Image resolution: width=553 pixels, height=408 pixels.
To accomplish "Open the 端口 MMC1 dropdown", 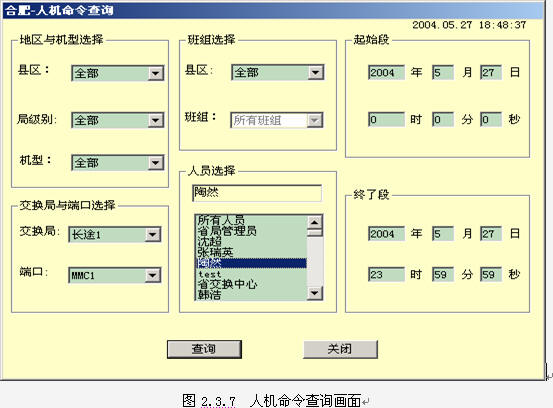I will tap(153, 275).
